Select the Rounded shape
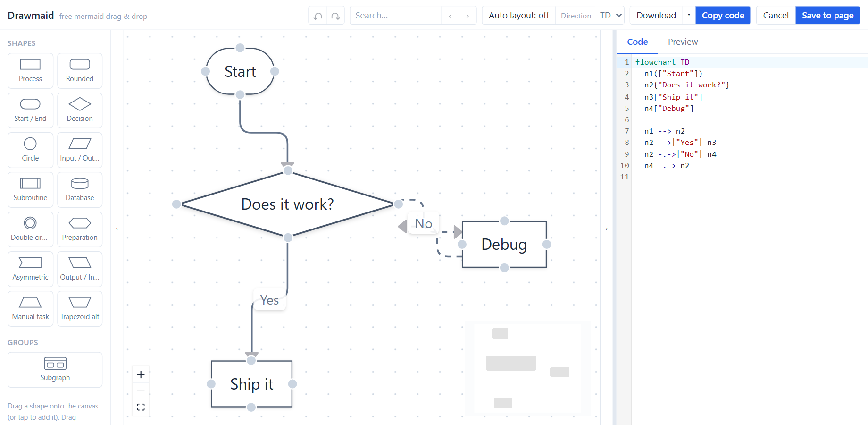The height and width of the screenshot is (425, 868). coord(80,71)
